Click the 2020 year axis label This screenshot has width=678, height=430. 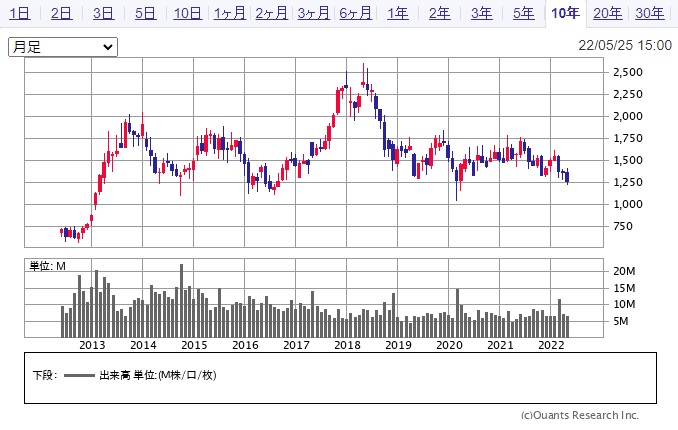(449, 345)
